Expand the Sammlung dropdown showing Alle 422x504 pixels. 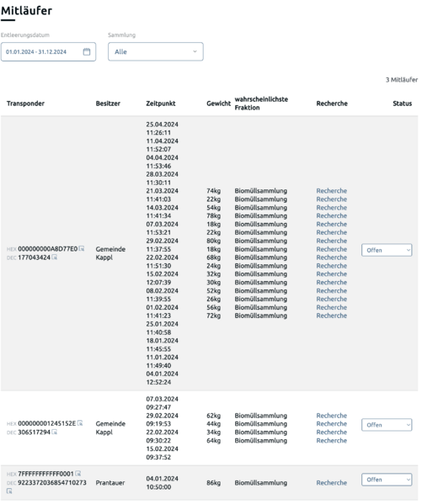156,52
